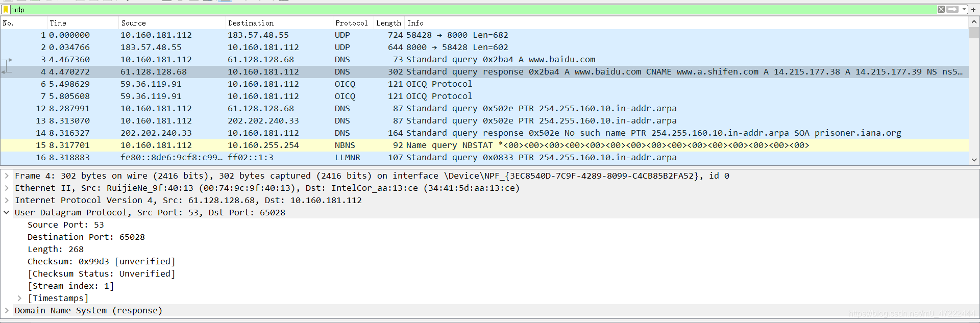
Task: Expand the [Timestamps] subtree
Action: pyautogui.click(x=19, y=298)
